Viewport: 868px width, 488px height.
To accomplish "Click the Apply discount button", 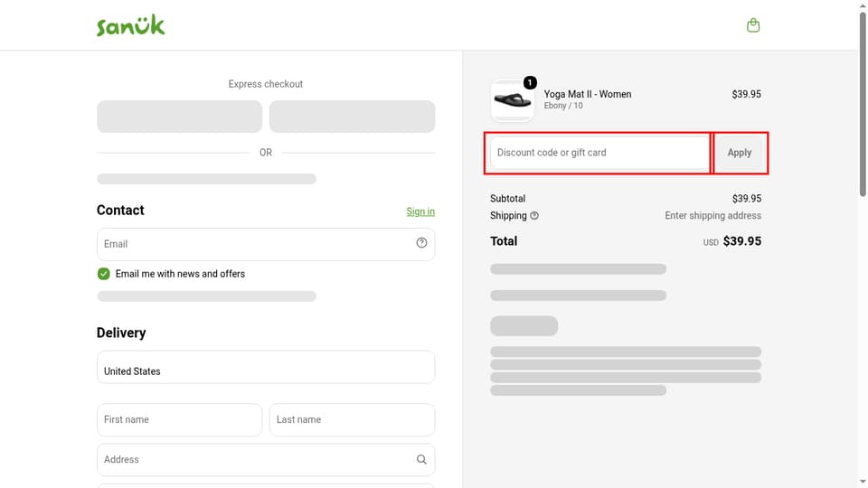I will point(740,153).
